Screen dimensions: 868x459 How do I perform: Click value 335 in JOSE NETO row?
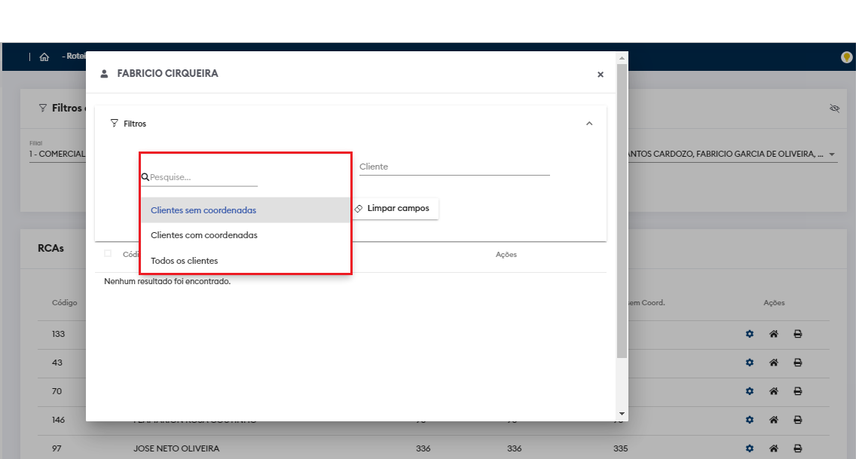coord(620,448)
